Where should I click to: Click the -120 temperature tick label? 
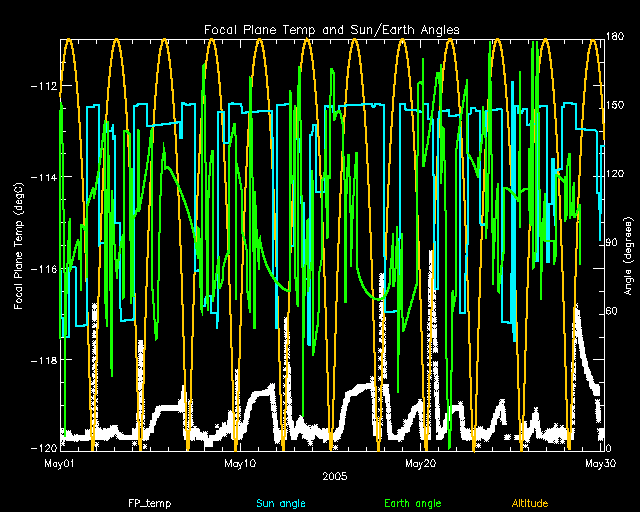pos(45,447)
